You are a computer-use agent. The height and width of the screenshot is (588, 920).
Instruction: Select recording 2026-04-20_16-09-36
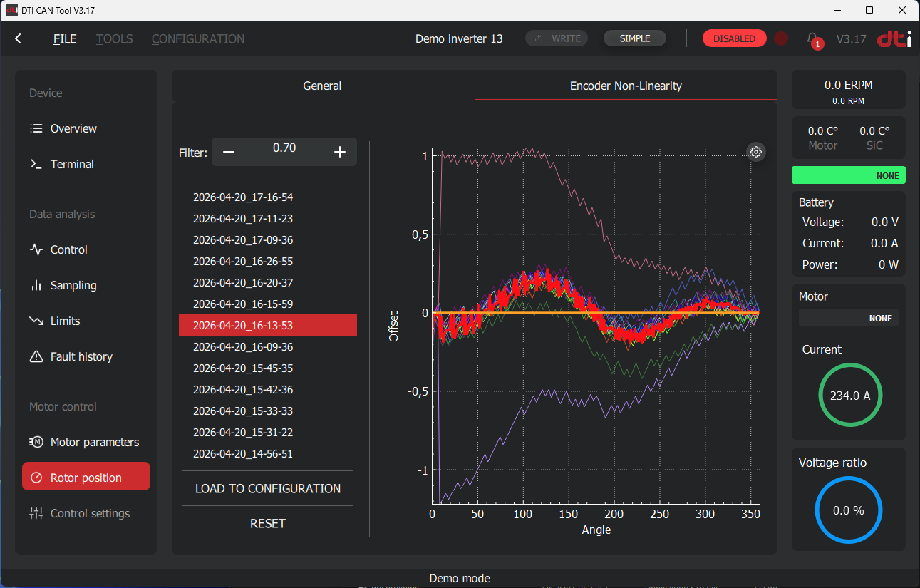(x=268, y=347)
